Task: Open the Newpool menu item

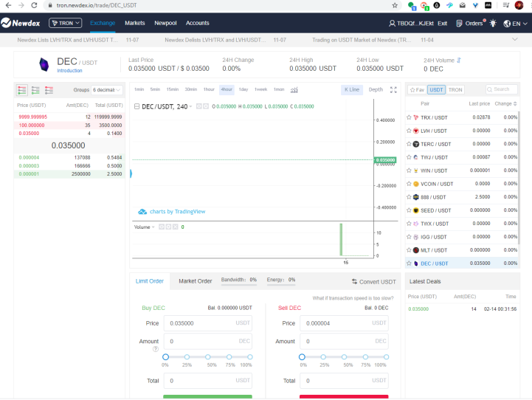Action: tap(165, 23)
